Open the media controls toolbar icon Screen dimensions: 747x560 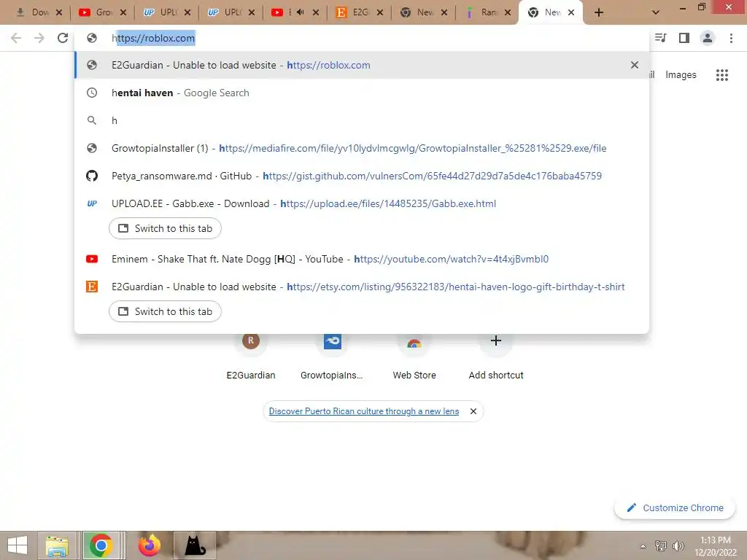660,38
